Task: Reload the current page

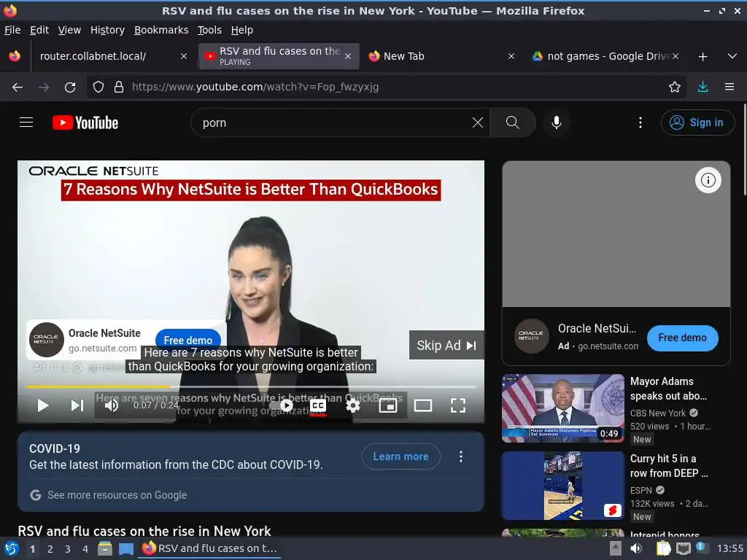Action: [x=70, y=87]
